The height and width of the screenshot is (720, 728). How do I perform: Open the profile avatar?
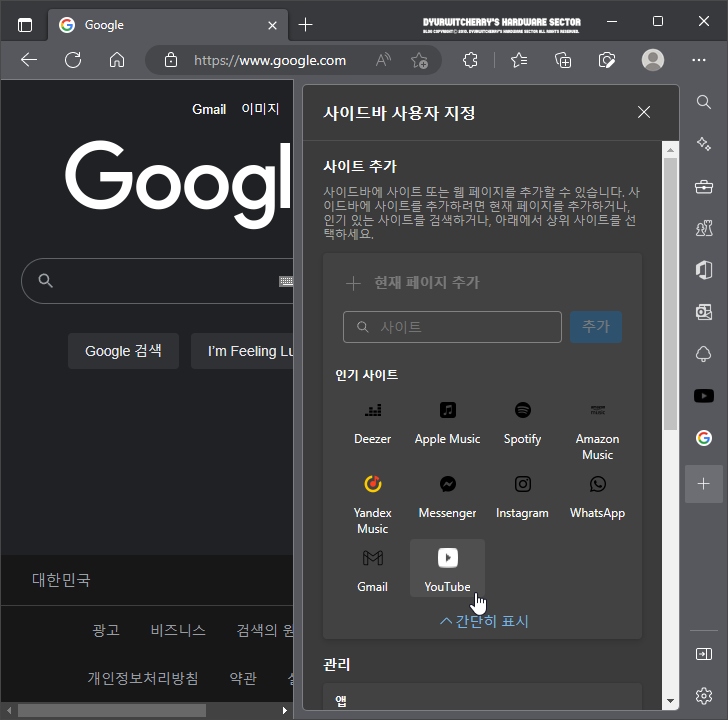click(653, 60)
